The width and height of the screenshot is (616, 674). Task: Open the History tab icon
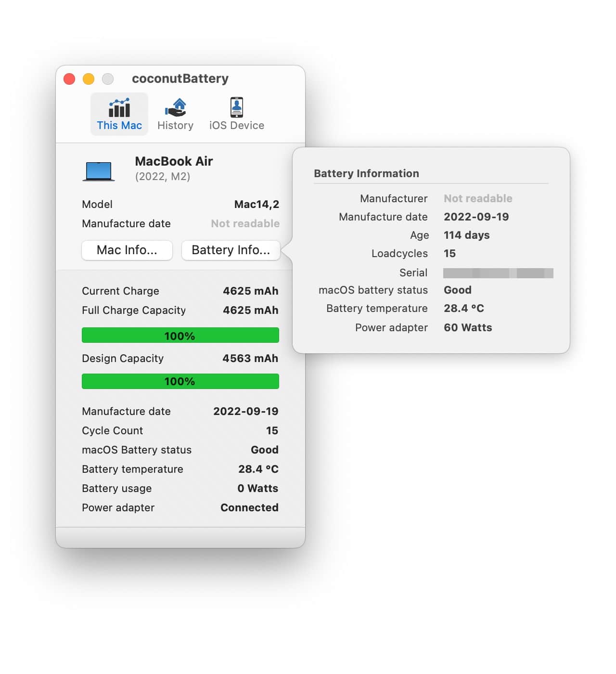tap(176, 108)
